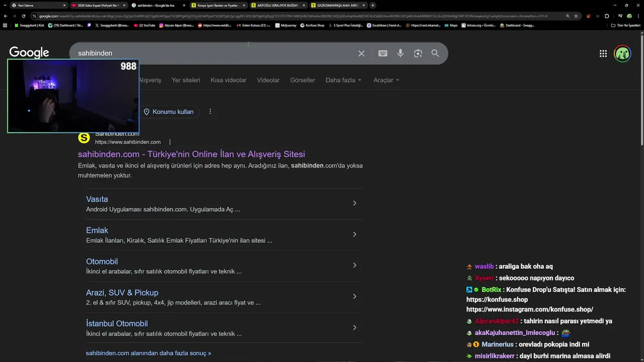Open the Chrome profile avatar in the toolbar

[x=630, y=16]
